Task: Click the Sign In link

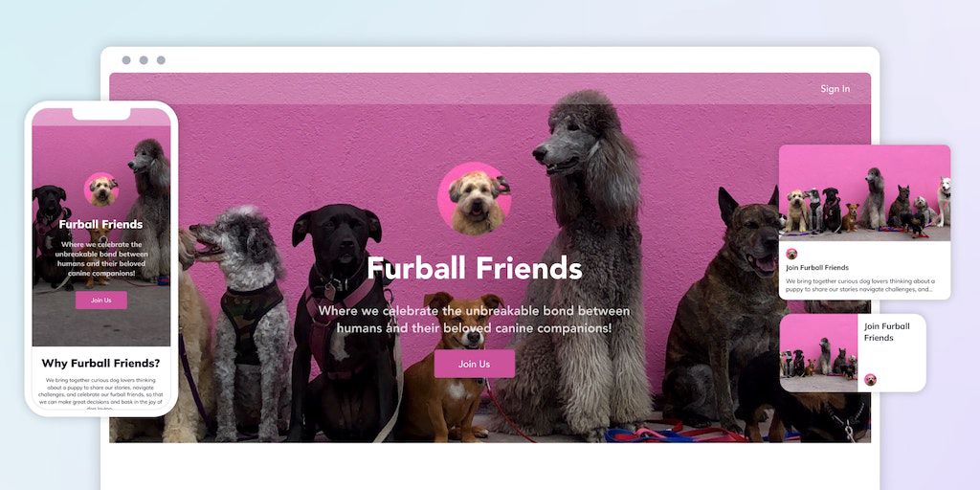Action: (x=835, y=89)
